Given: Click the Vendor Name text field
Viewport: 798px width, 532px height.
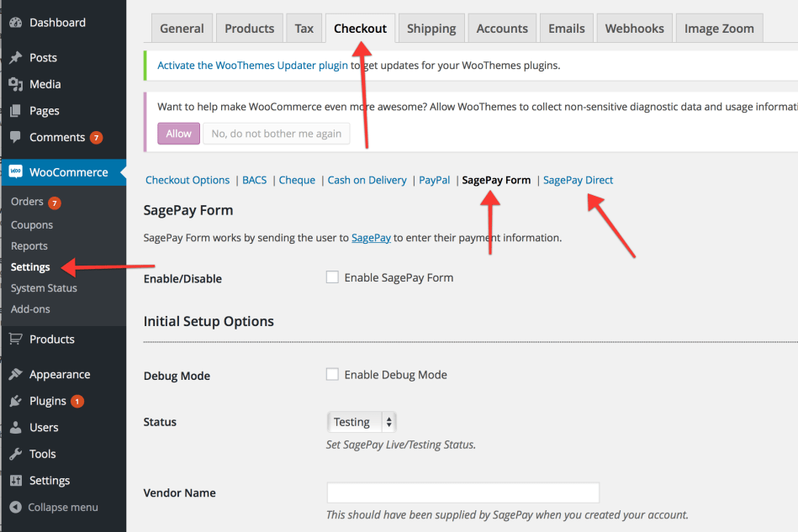Looking at the screenshot, I should pos(462,492).
